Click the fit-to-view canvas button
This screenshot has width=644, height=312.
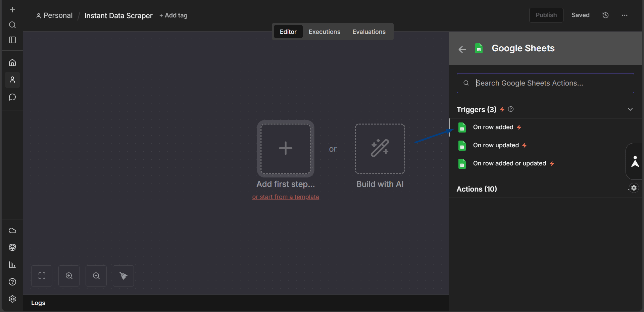pyautogui.click(x=42, y=276)
